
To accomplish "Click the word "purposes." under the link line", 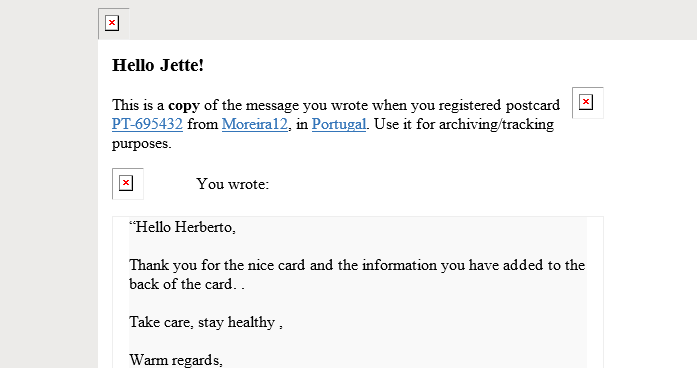I will [x=142, y=144].
